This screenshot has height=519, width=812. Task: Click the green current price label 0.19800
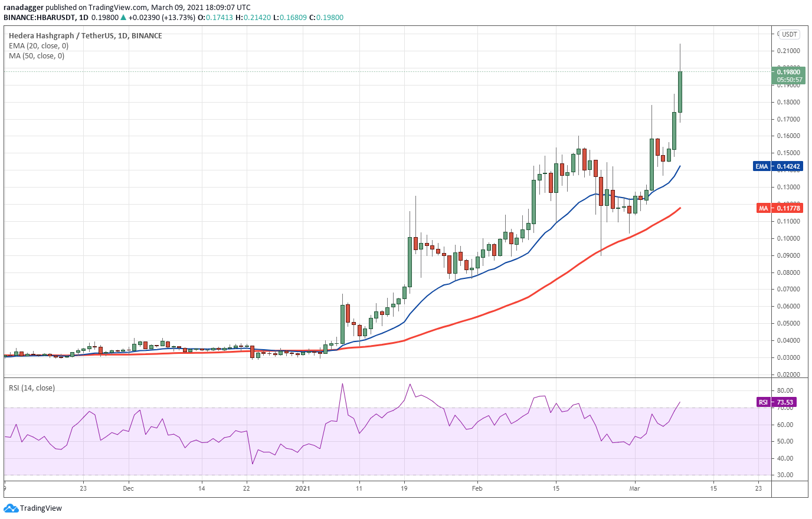(788, 75)
